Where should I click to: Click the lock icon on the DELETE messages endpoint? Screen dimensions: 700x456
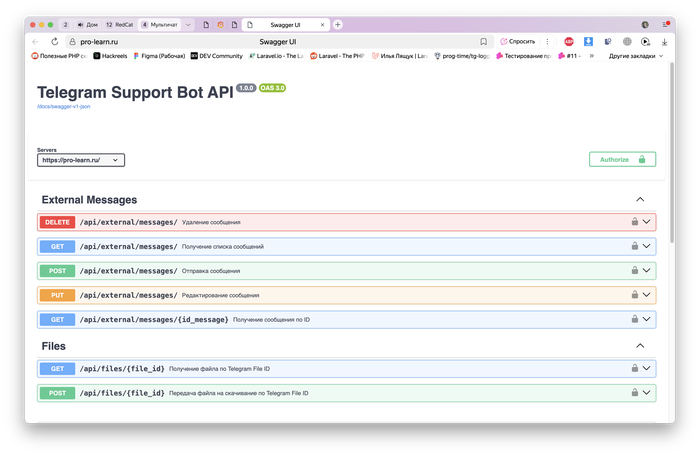click(634, 222)
